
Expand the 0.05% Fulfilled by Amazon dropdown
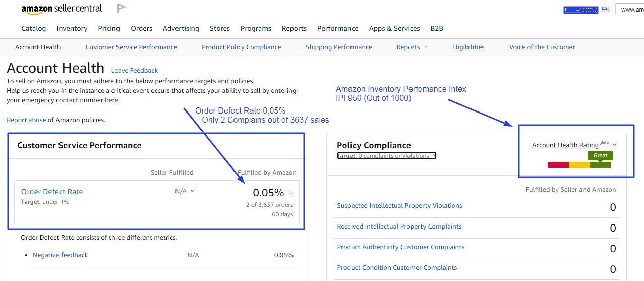click(273, 193)
